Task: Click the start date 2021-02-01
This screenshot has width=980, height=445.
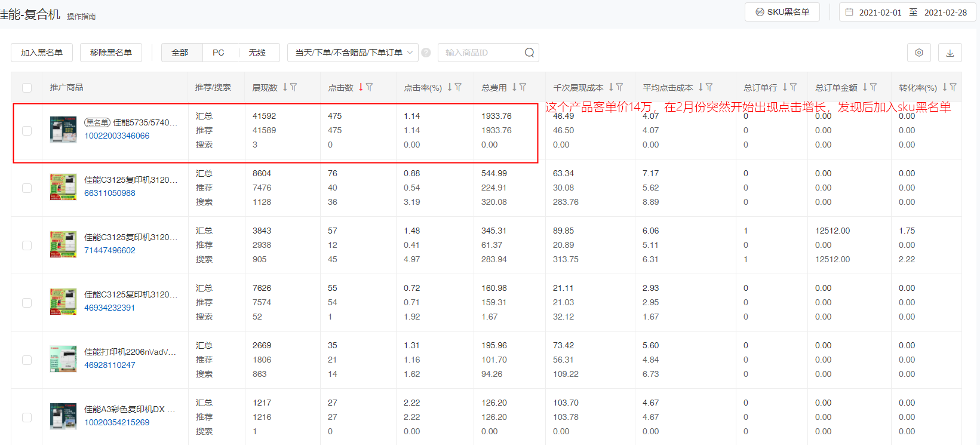Action: (x=880, y=12)
